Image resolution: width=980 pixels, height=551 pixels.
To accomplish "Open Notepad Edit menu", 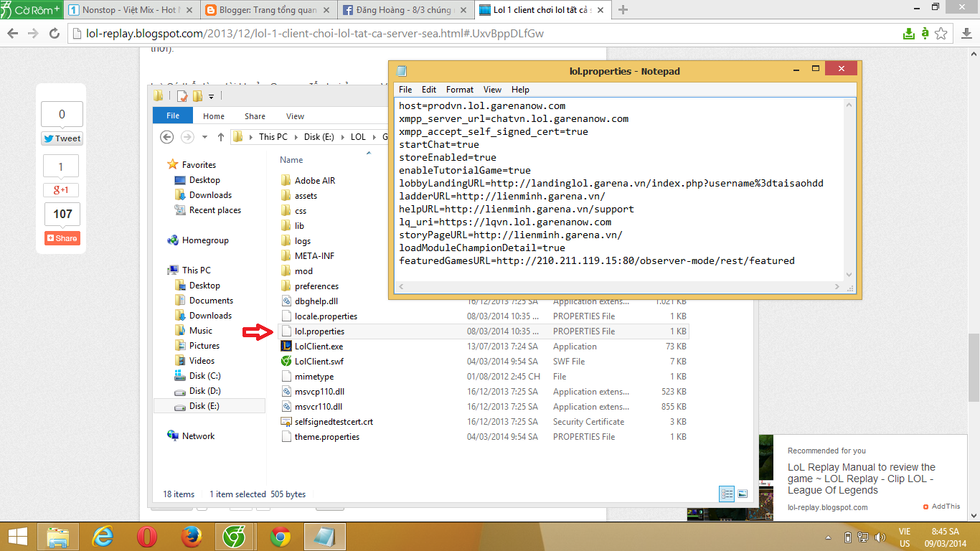I will pyautogui.click(x=429, y=90).
